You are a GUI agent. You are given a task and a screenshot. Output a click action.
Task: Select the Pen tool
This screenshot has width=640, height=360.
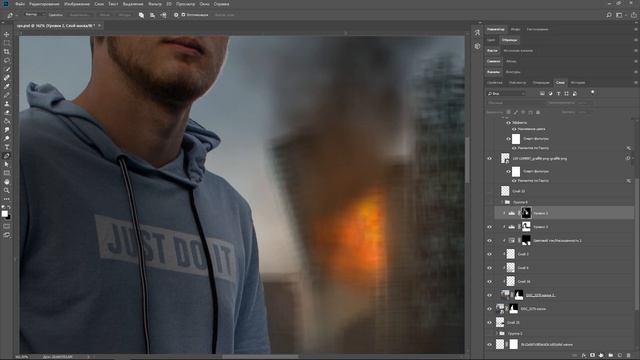[x=7, y=156]
